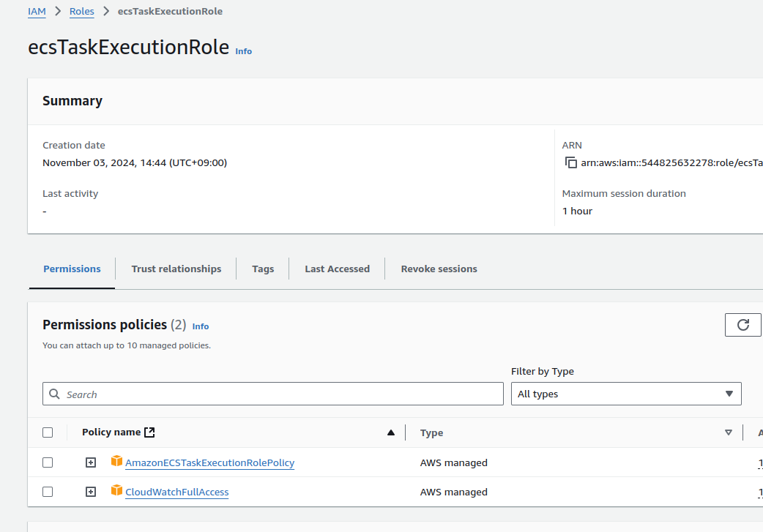
Task: Click the orange AmazonECSTaskExecutionRolePolicy box icon
Action: (116, 462)
